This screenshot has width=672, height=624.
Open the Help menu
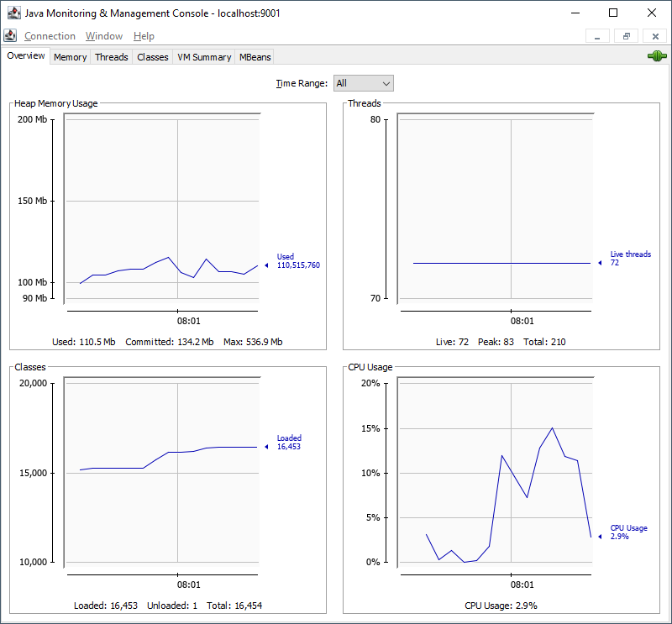tap(144, 36)
